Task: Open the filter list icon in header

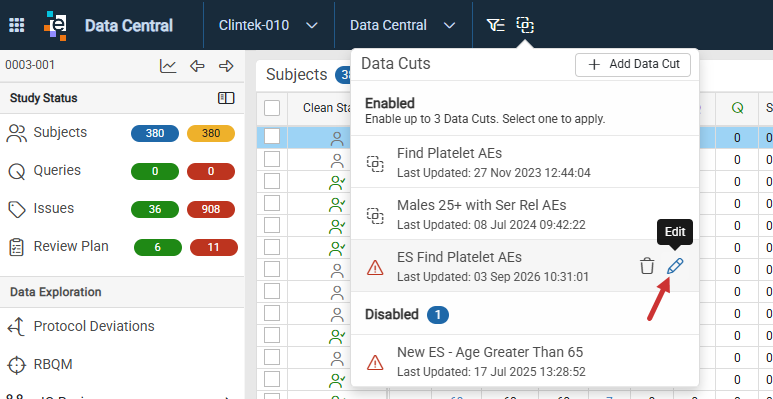Action: [495, 25]
